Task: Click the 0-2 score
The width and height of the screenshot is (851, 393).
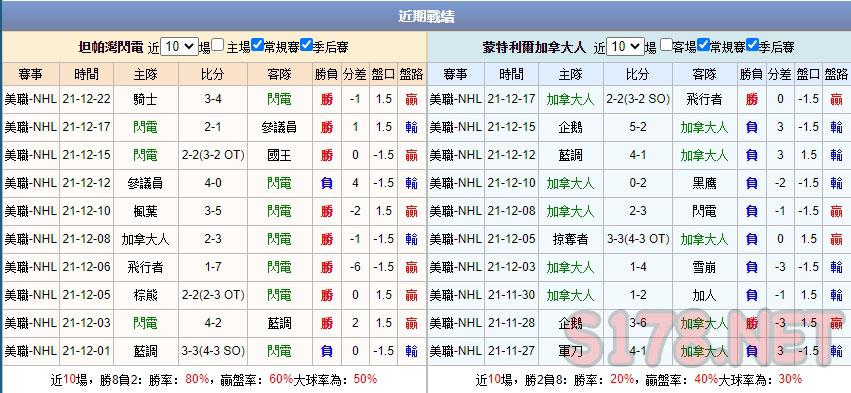Action: (638, 183)
